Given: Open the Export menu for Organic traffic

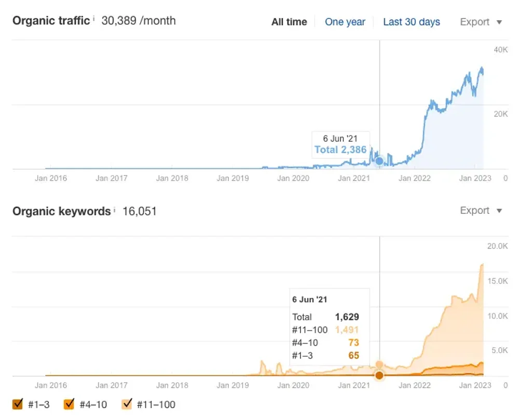Looking at the screenshot, I should point(475,22).
